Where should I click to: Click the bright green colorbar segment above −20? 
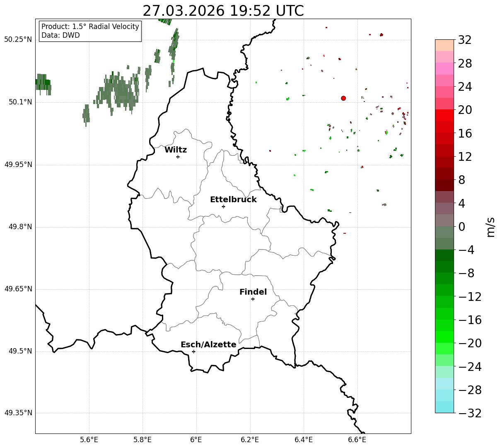tap(444, 337)
